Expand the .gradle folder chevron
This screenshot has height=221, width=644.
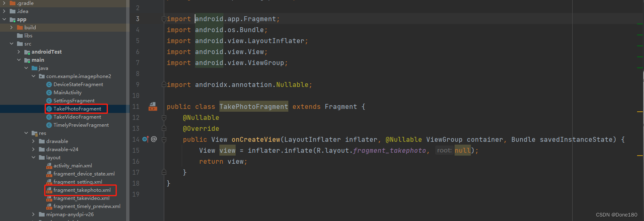(4, 3)
